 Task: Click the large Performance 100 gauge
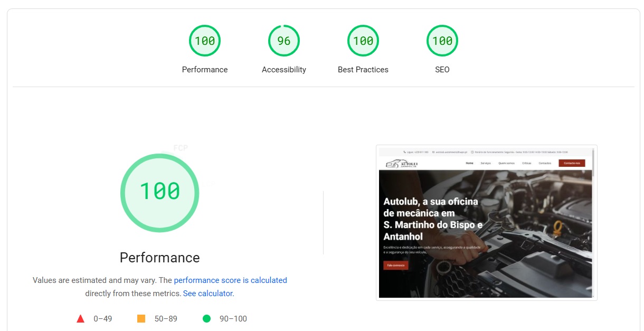(x=159, y=193)
